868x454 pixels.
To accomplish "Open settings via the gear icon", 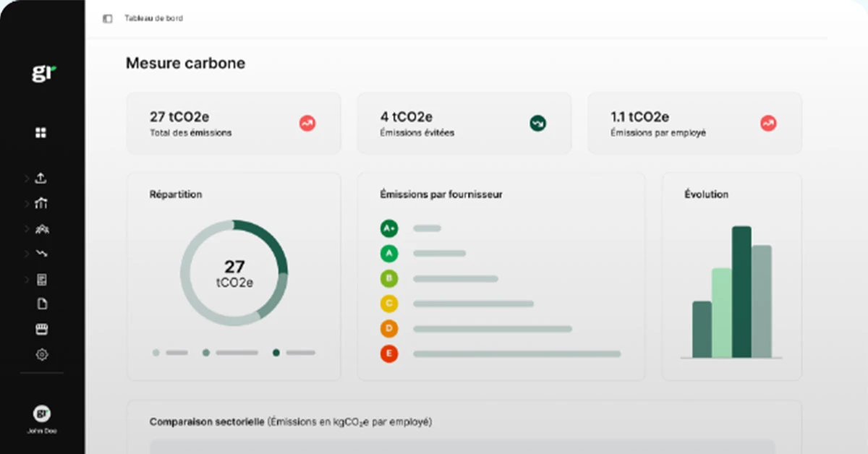I will pos(41,354).
